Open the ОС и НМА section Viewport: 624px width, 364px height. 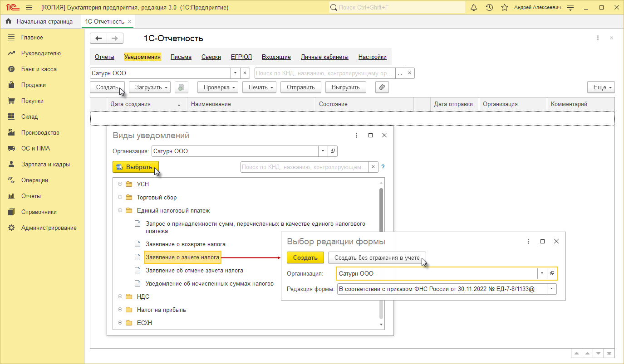35,149
